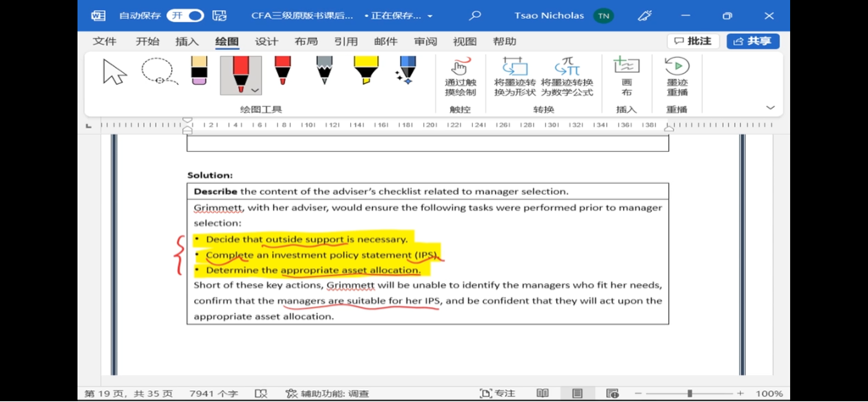Select the yellow highlighter pen
868x402 pixels.
[366, 72]
